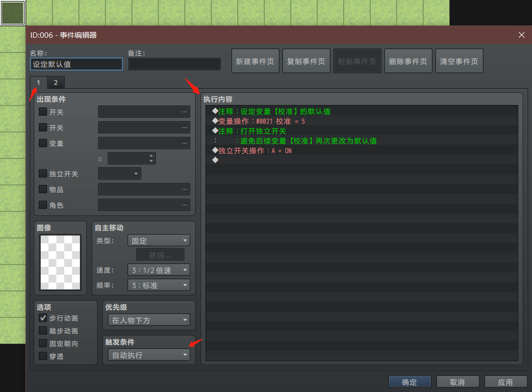
Task: Toggle the 穿透 checkbox
Action: tap(43, 356)
